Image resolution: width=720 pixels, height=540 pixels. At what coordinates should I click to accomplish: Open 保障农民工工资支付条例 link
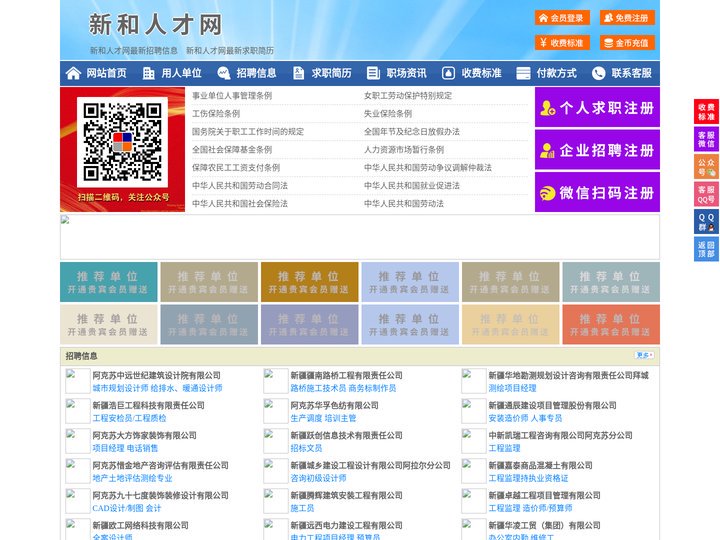[x=236, y=167]
